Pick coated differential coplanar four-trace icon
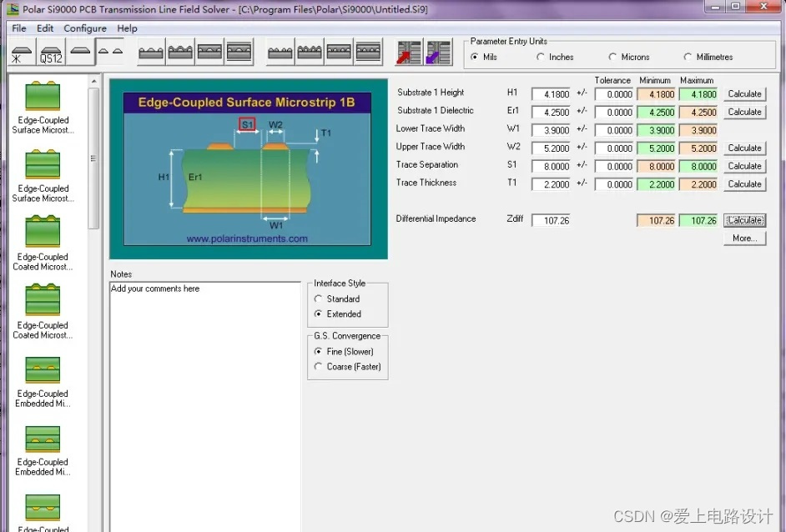 click(x=310, y=52)
